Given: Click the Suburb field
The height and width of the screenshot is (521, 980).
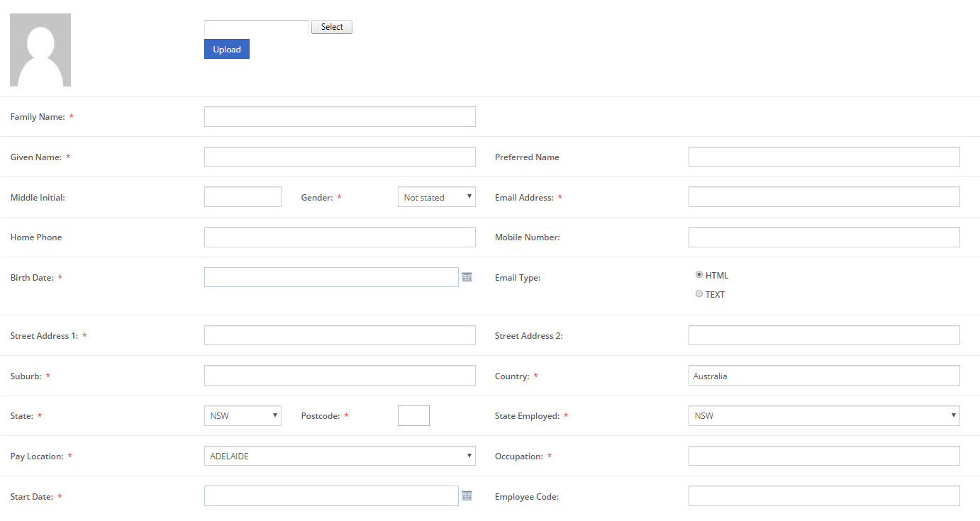Looking at the screenshot, I should tap(340, 376).
